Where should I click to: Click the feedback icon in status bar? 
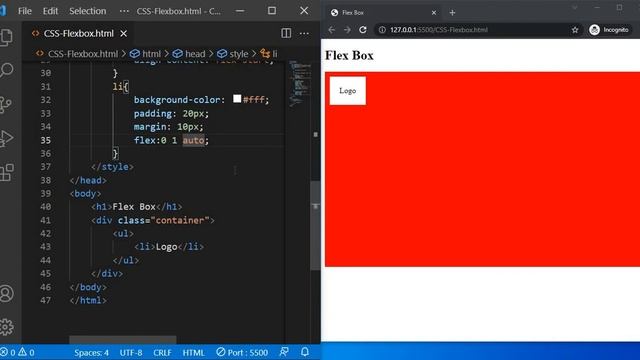[x=284, y=352]
